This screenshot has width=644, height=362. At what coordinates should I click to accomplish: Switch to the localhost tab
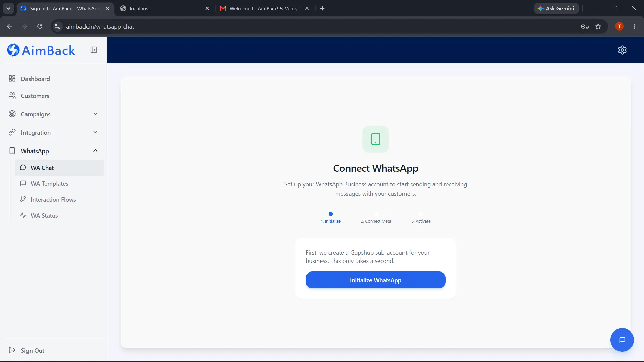click(164, 8)
